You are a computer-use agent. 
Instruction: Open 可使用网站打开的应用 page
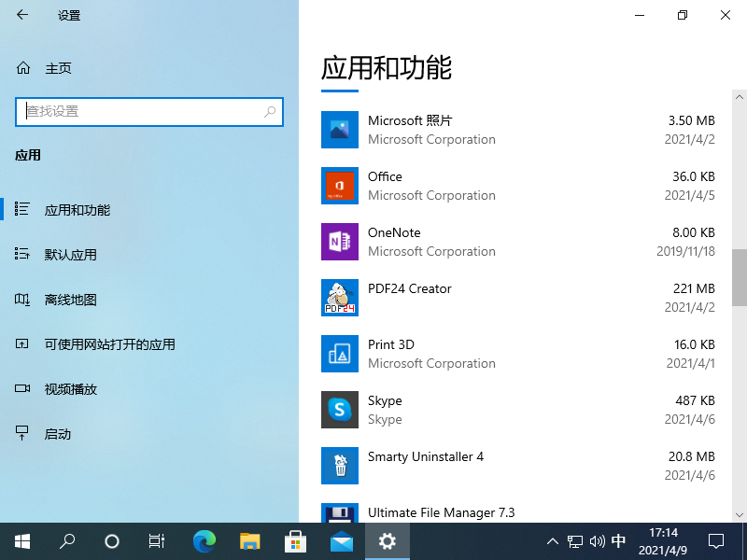tap(109, 344)
